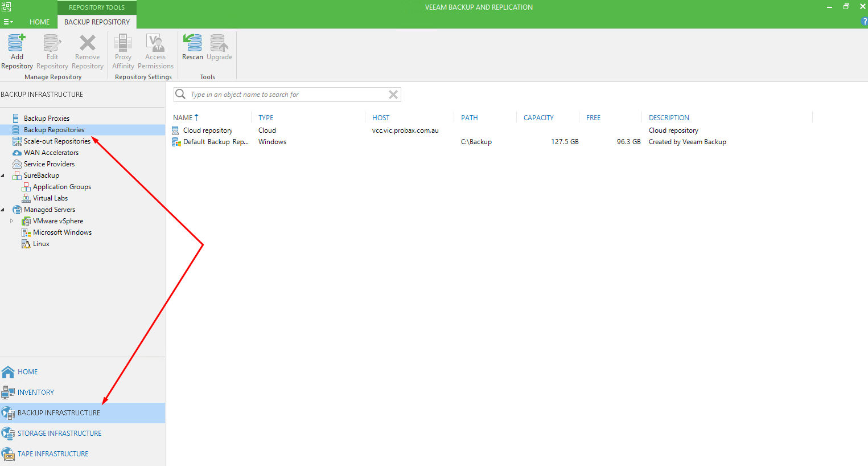The height and width of the screenshot is (466, 868).
Task: Click the Rescan tool icon
Action: click(x=192, y=43)
